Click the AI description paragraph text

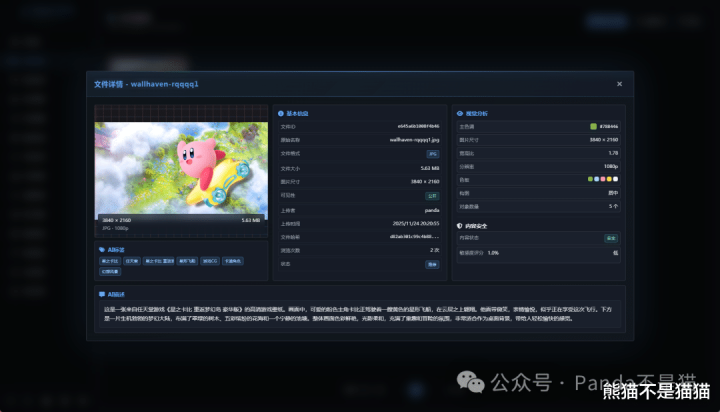pyautogui.click(x=358, y=314)
